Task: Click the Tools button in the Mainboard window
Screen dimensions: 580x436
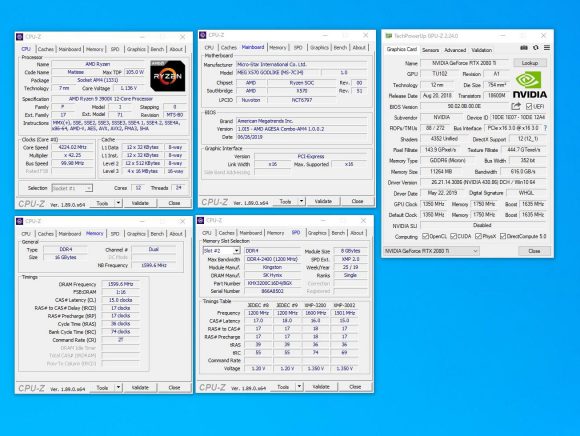Action: point(285,201)
